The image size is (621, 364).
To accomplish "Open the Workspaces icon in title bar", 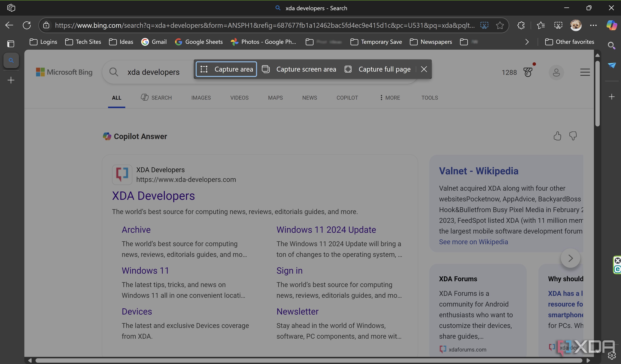I will (11, 8).
